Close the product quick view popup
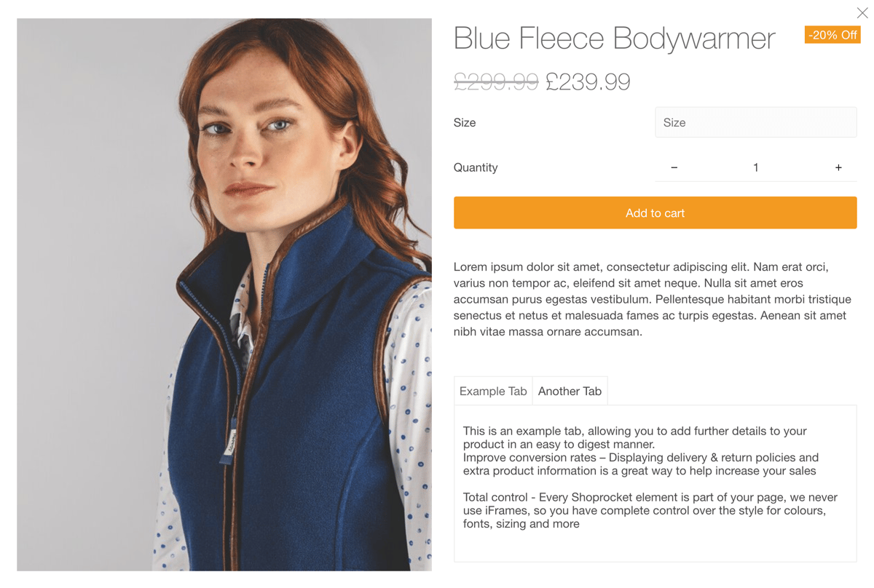This screenshot has width=874, height=588. pos(862,12)
